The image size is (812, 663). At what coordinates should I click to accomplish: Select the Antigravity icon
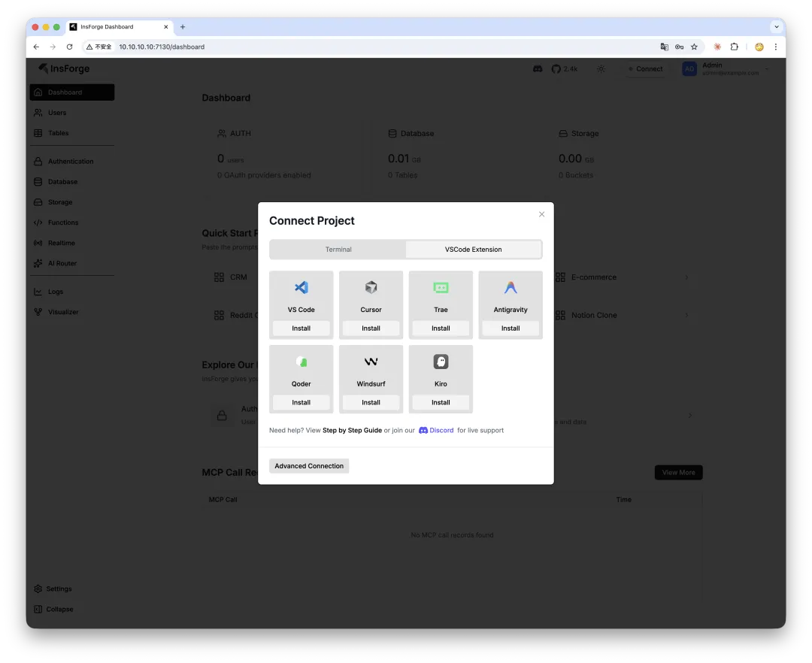point(511,287)
